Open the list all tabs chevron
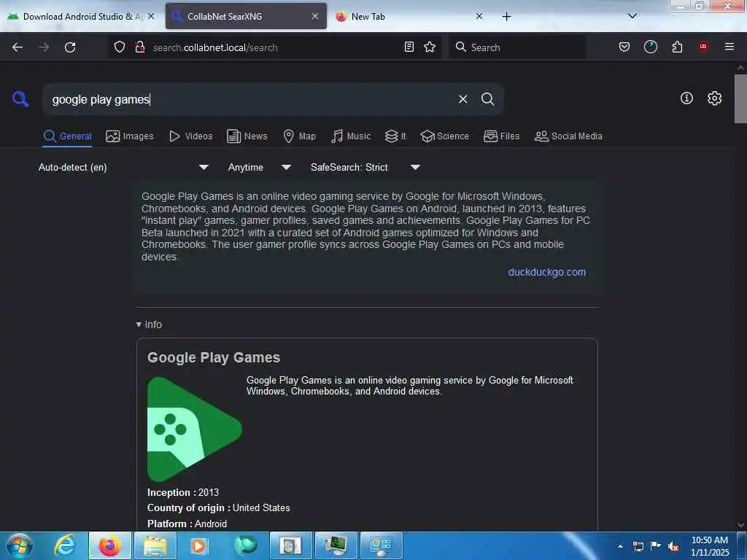The image size is (747, 560). (632, 16)
